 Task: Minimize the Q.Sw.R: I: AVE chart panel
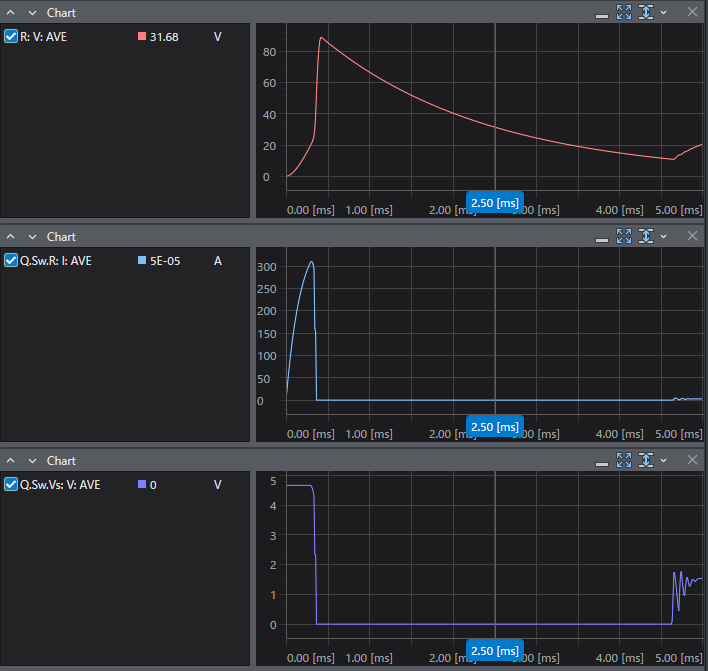pyautogui.click(x=602, y=240)
